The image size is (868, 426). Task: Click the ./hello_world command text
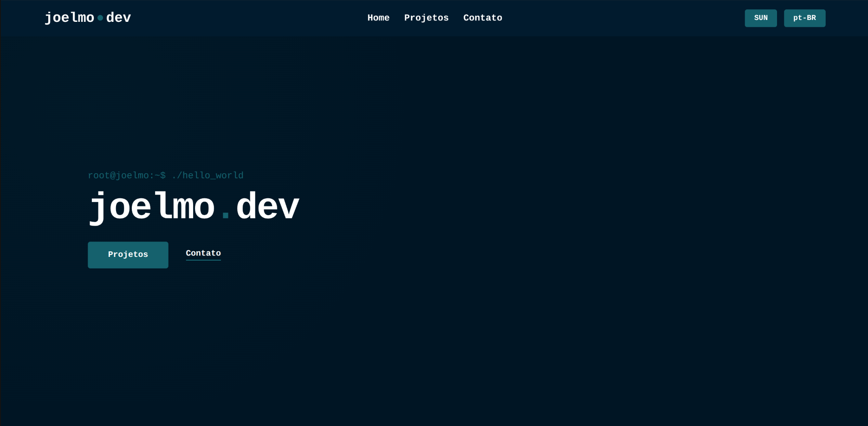pyautogui.click(x=207, y=175)
